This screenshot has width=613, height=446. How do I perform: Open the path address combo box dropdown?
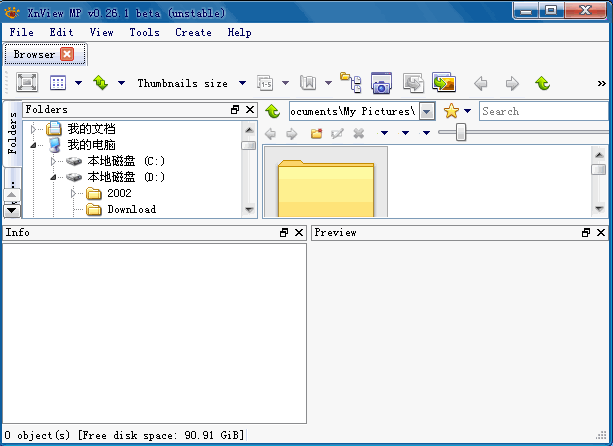tap(427, 111)
